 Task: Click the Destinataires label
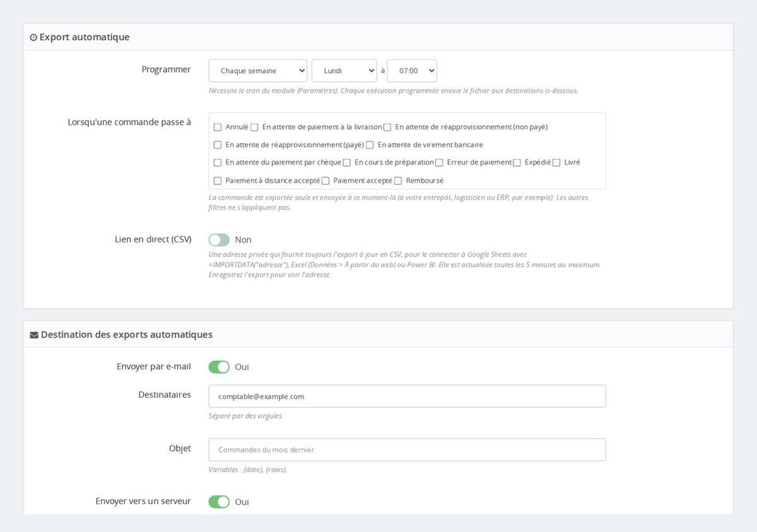[x=165, y=395]
